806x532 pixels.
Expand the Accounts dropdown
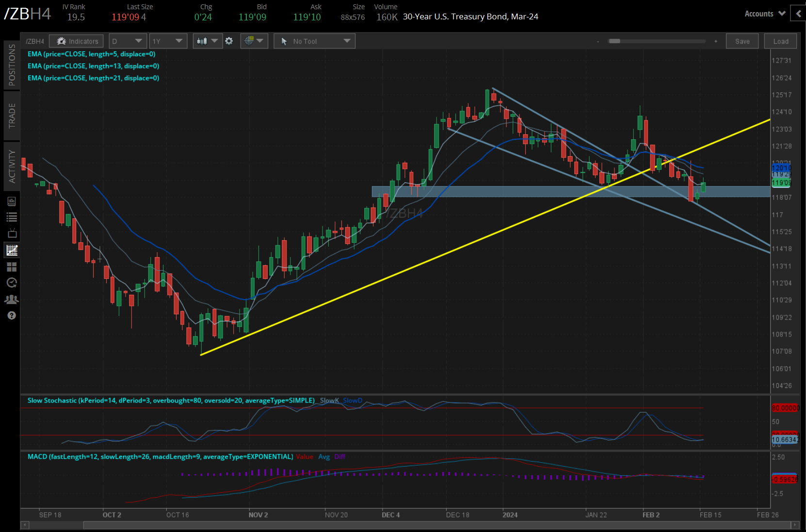point(765,14)
